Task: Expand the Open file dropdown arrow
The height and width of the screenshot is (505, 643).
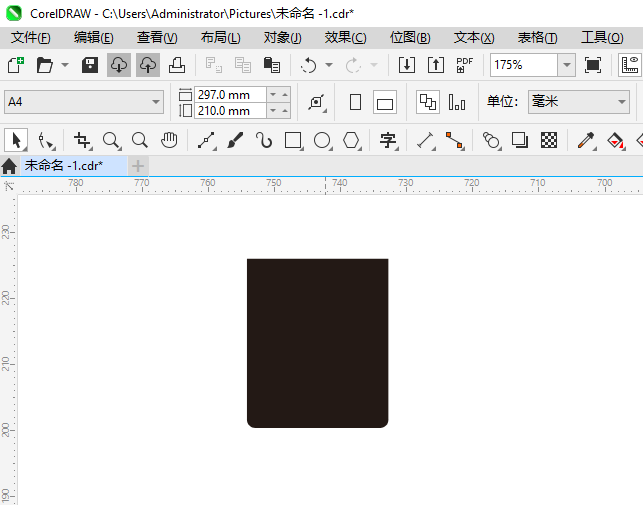Action: pos(65,65)
